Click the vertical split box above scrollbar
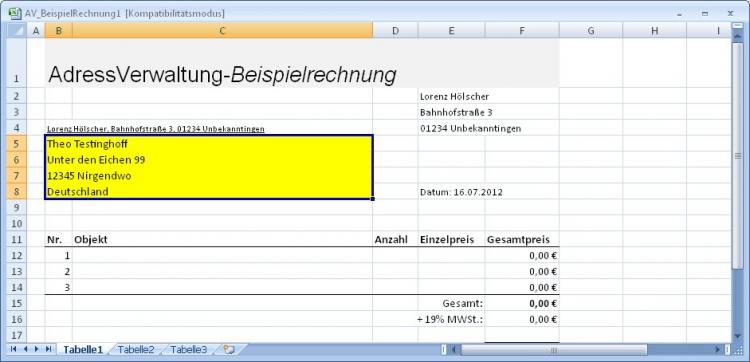 pos(737,25)
